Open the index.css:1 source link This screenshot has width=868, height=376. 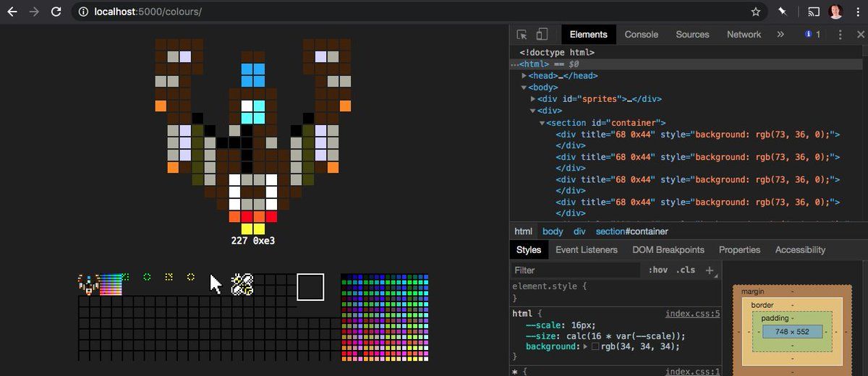[692, 372]
